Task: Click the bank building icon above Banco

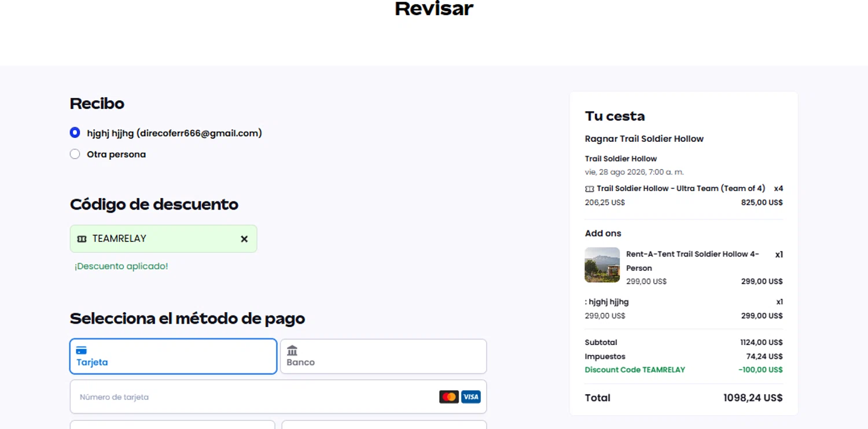Action: (x=292, y=350)
